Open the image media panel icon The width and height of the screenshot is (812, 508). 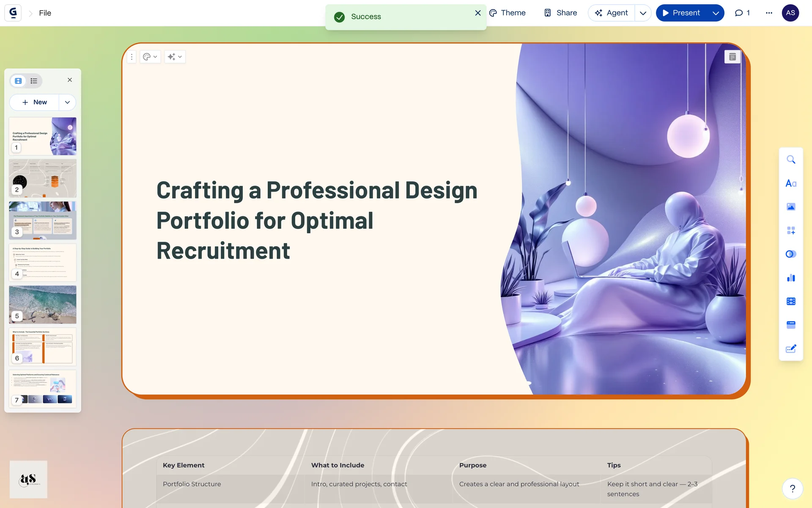(791, 207)
